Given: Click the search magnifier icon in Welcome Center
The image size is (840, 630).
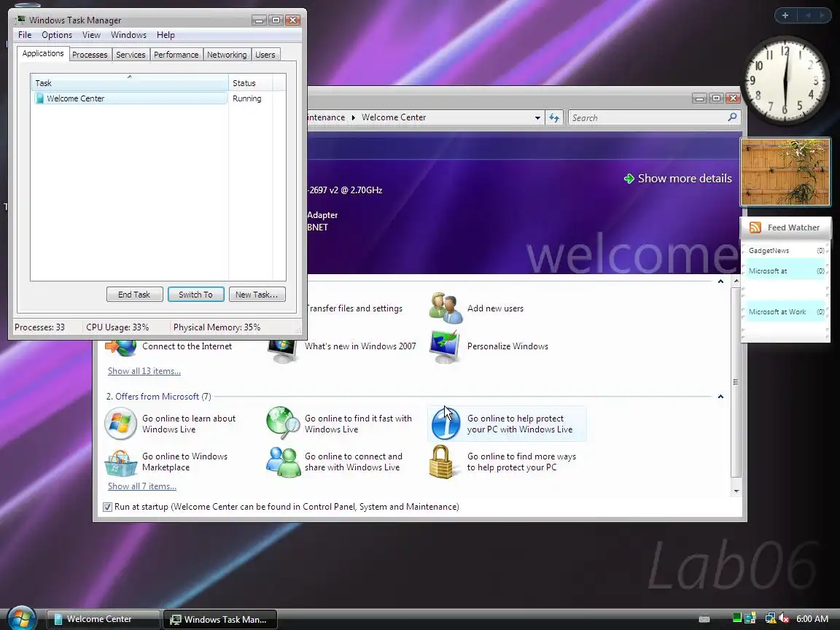Looking at the screenshot, I should tap(732, 117).
